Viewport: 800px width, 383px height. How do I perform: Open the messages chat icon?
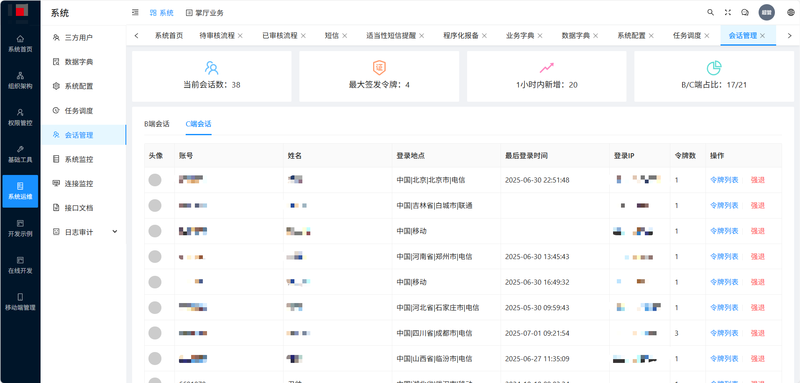[x=745, y=13]
